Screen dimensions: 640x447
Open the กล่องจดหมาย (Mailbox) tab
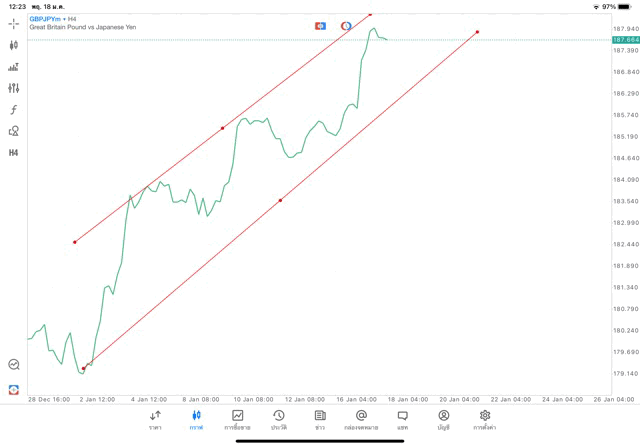[x=361, y=419]
